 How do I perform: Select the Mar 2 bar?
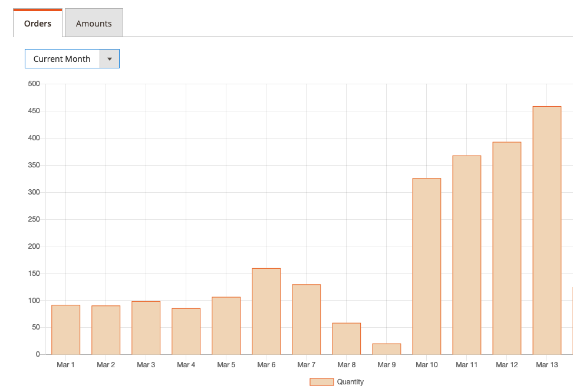point(106,330)
